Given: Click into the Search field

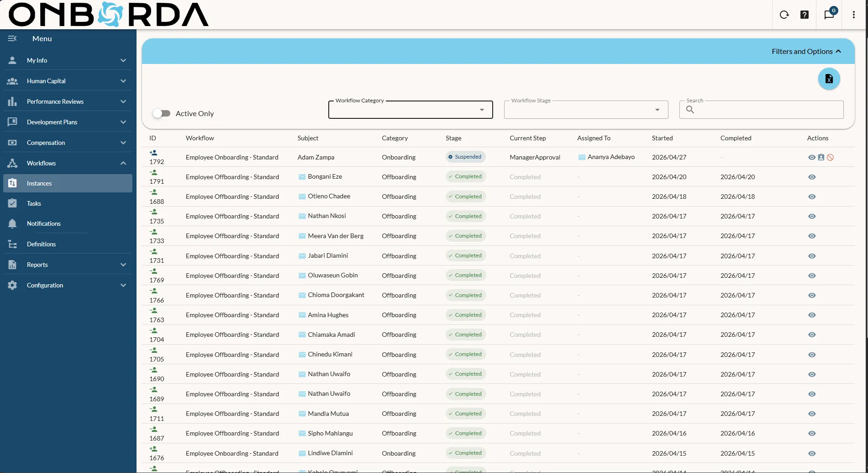Looking at the screenshot, I should 761,110.
